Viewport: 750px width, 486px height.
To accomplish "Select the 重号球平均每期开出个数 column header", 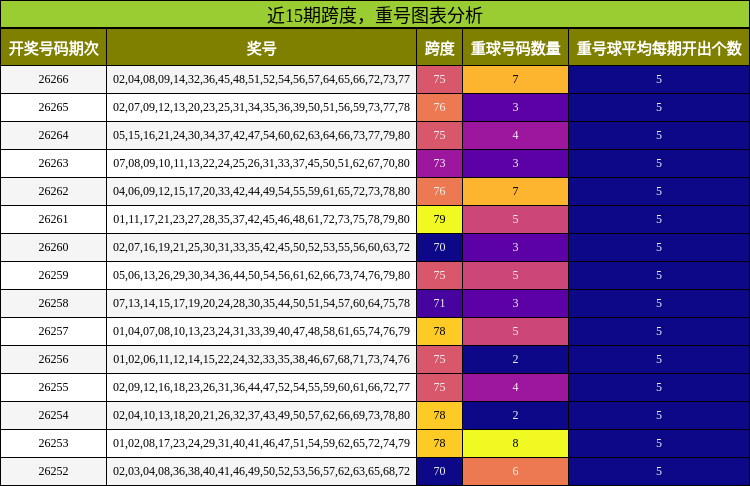I will click(659, 48).
